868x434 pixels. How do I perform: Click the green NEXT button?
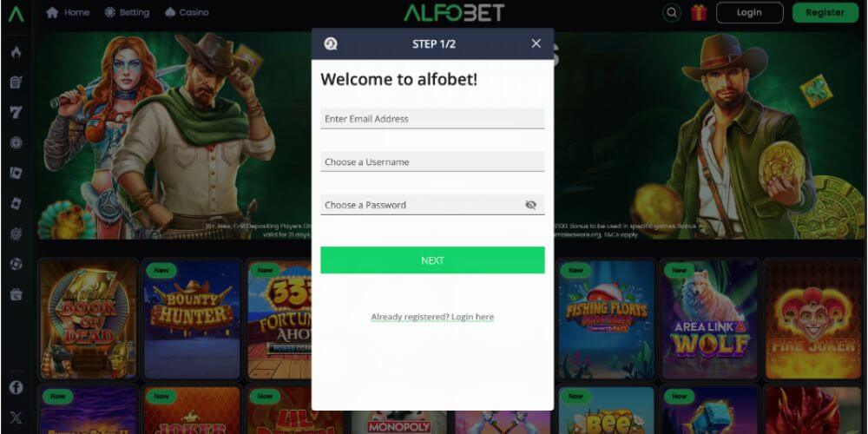coord(432,260)
